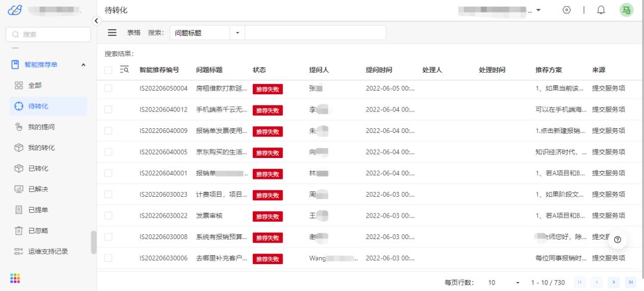Check the row IS202206040001
Viewport: 644px width, 291px height.
tap(109, 173)
